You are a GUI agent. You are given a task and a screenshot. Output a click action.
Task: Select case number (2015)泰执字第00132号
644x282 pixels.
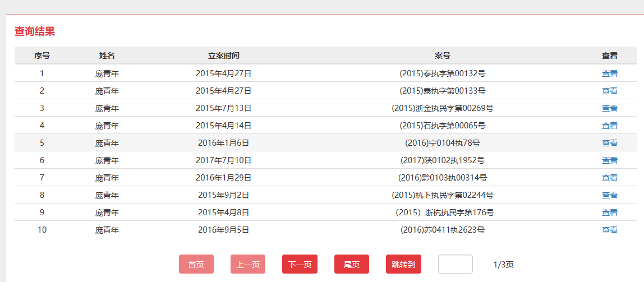tap(443, 74)
